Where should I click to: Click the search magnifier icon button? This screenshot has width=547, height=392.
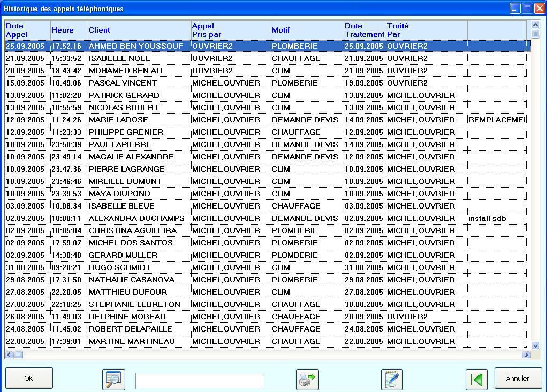pyautogui.click(x=113, y=379)
